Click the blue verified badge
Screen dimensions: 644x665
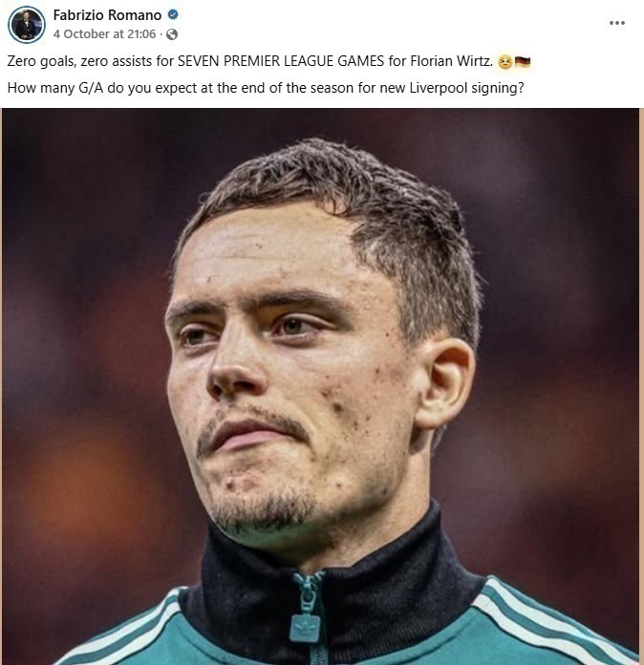(x=173, y=15)
